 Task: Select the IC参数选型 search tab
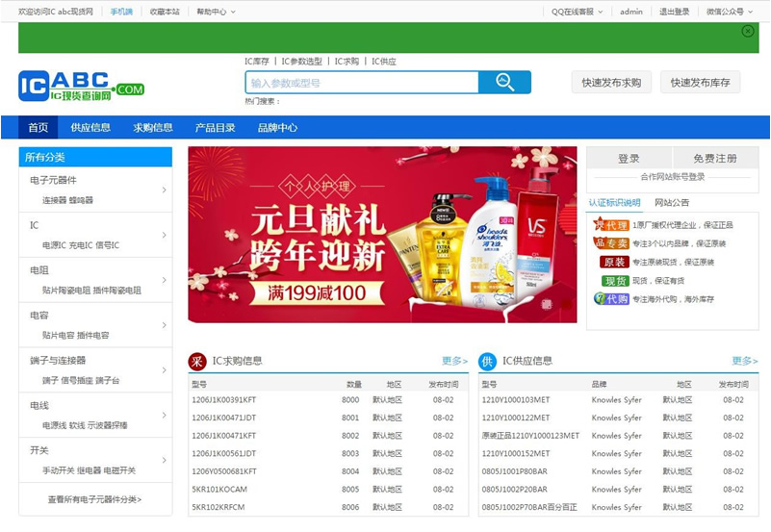point(301,62)
